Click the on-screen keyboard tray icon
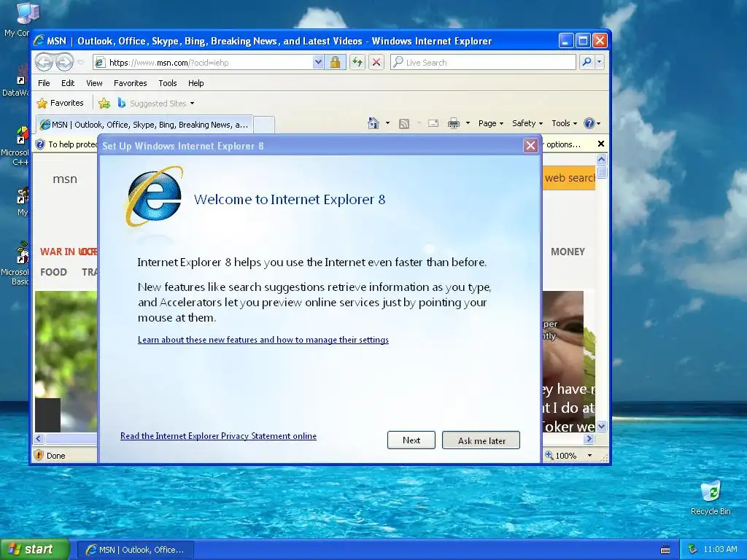Image resolution: width=747 pixels, height=560 pixels. [665, 550]
